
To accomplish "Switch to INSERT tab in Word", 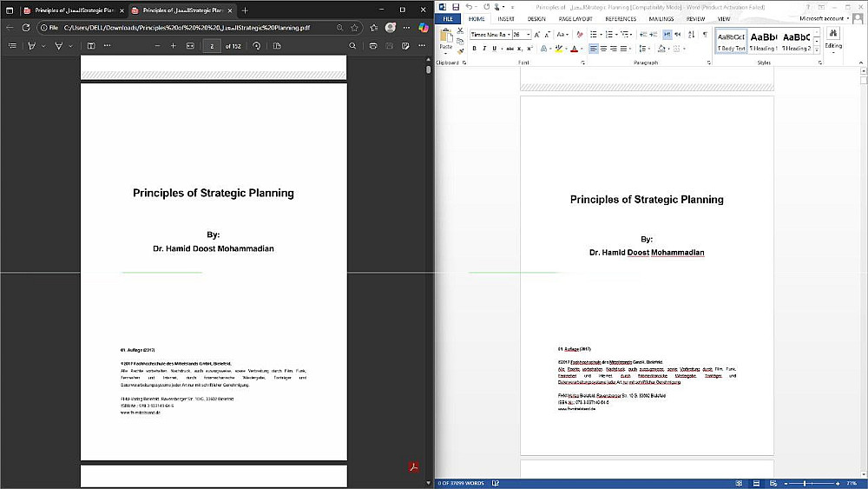I will (x=506, y=19).
